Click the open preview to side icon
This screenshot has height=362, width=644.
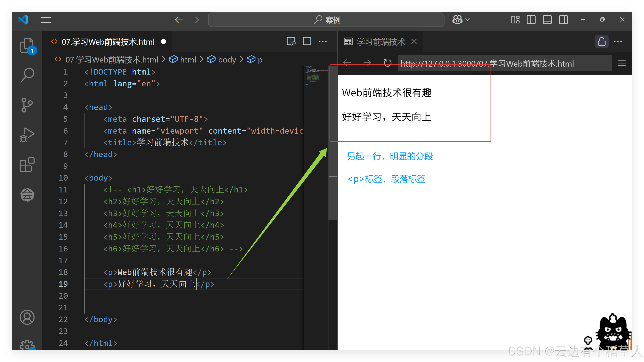[291, 41]
